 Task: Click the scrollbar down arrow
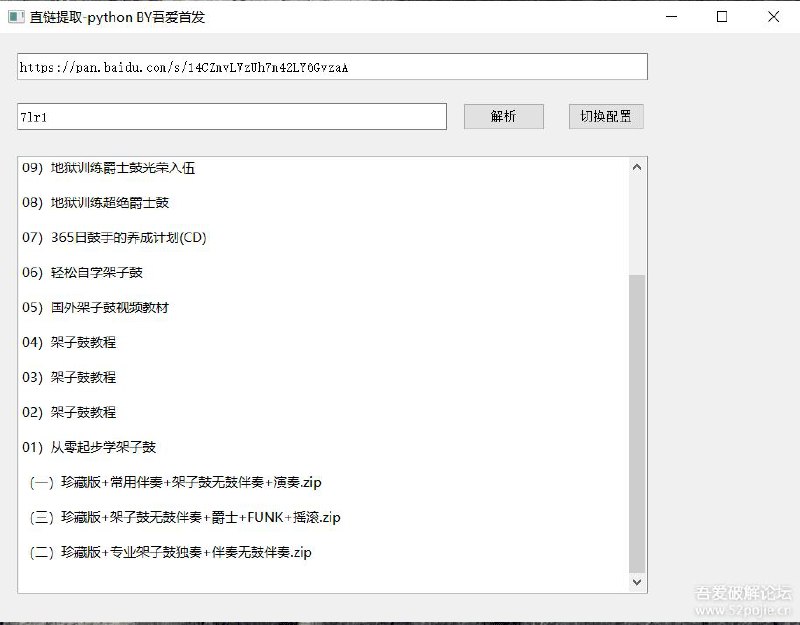point(638,581)
